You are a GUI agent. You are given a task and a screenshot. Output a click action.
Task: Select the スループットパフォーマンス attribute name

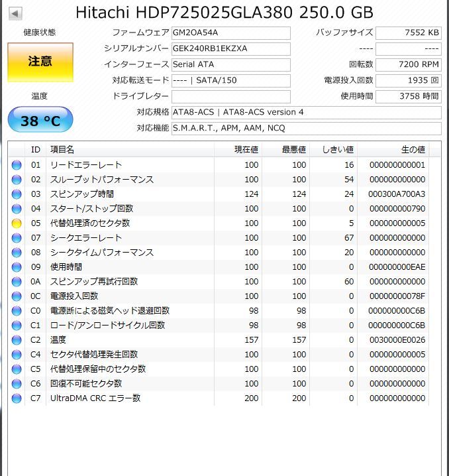[102, 180]
